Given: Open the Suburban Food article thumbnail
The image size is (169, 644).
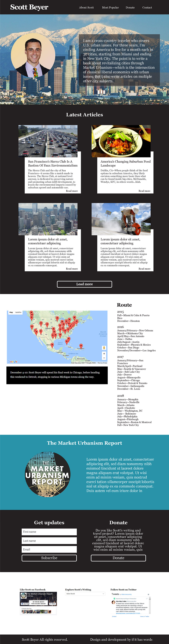Looking at the screenshot, I should pyautogui.click(x=121, y=141).
